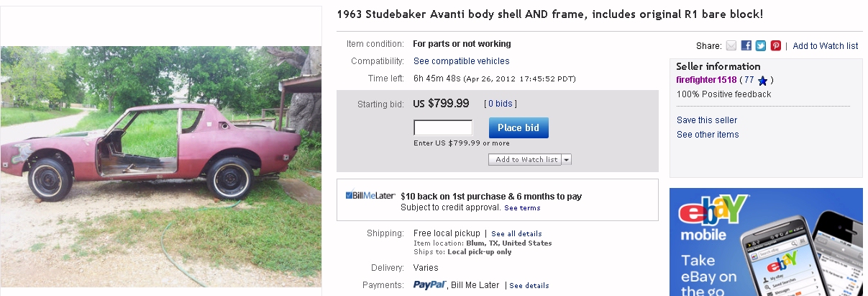Share listing on Pinterest
The height and width of the screenshot is (296, 868).
click(x=776, y=45)
